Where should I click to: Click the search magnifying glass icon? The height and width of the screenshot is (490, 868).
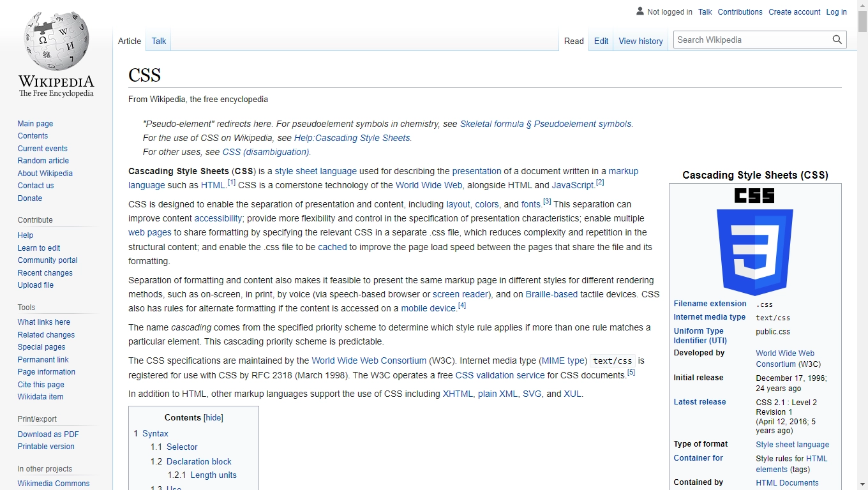(837, 39)
